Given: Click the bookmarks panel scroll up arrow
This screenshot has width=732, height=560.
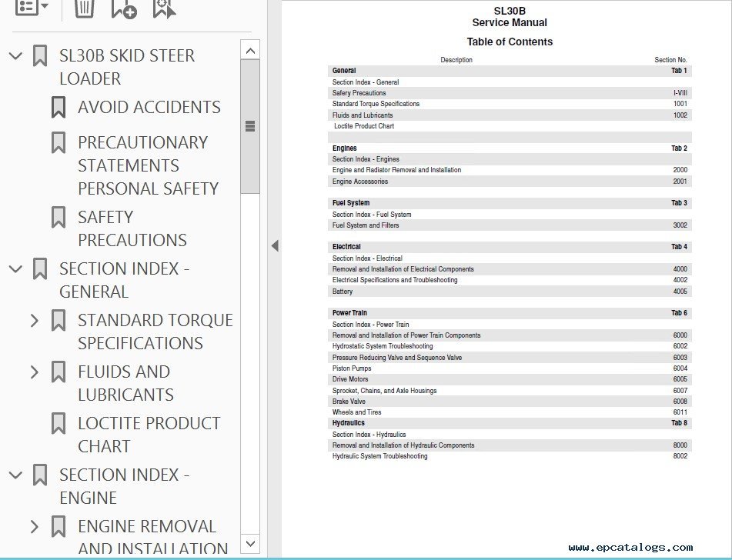Looking at the screenshot, I should [x=250, y=50].
